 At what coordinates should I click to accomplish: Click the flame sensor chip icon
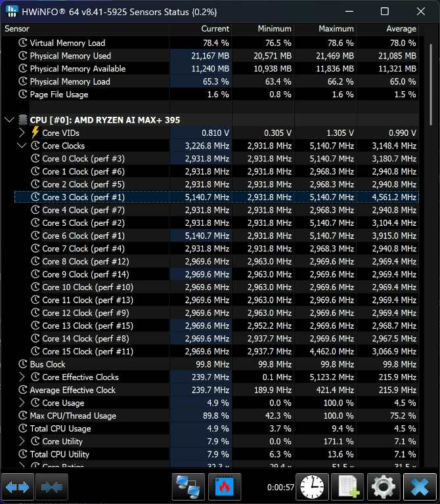click(225, 487)
